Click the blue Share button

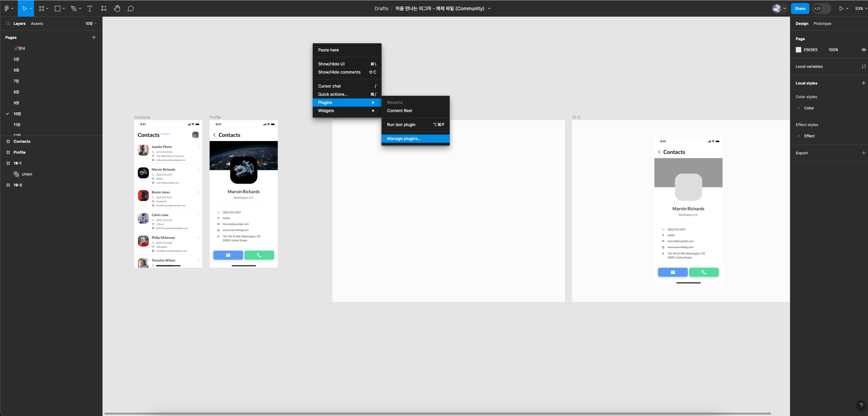[x=800, y=9]
